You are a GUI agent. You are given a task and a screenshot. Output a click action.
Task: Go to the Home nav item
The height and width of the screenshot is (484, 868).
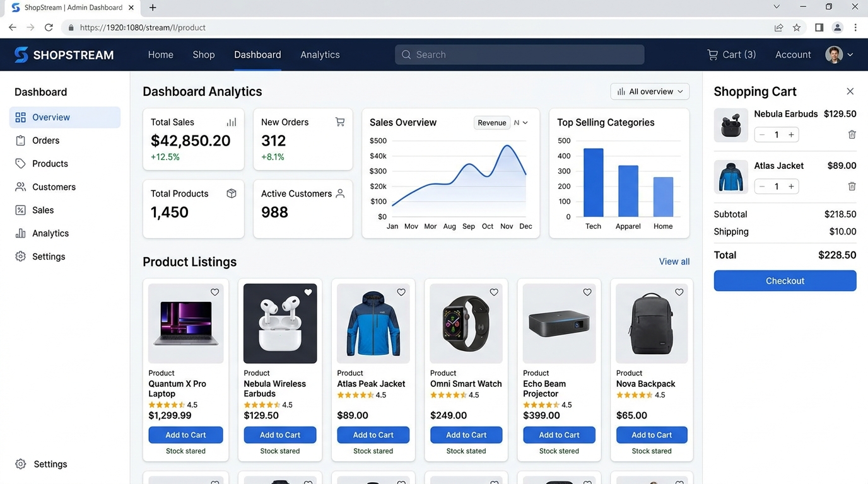point(161,55)
